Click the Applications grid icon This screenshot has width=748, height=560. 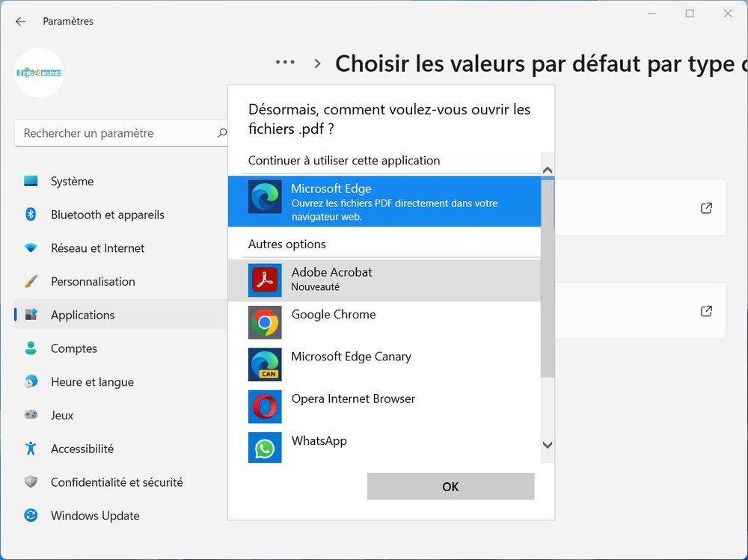pos(31,314)
